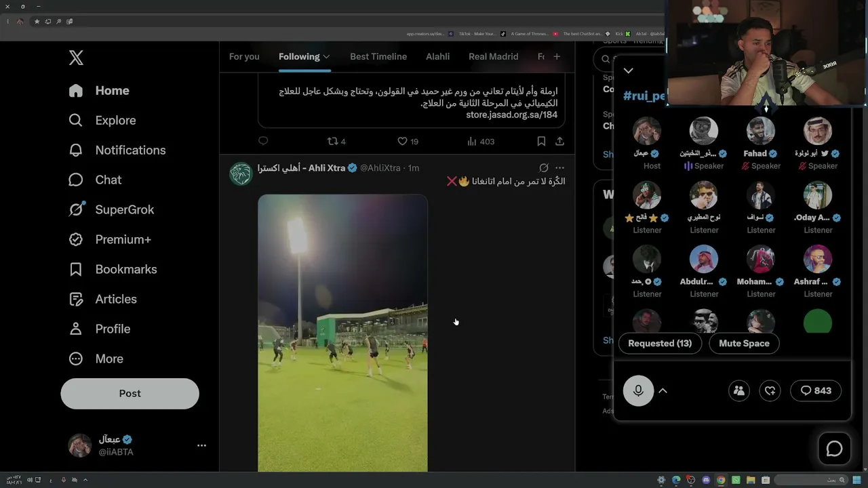Screen dimensions: 868x488
Task: Open the Premium+ page
Action: point(110,240)
